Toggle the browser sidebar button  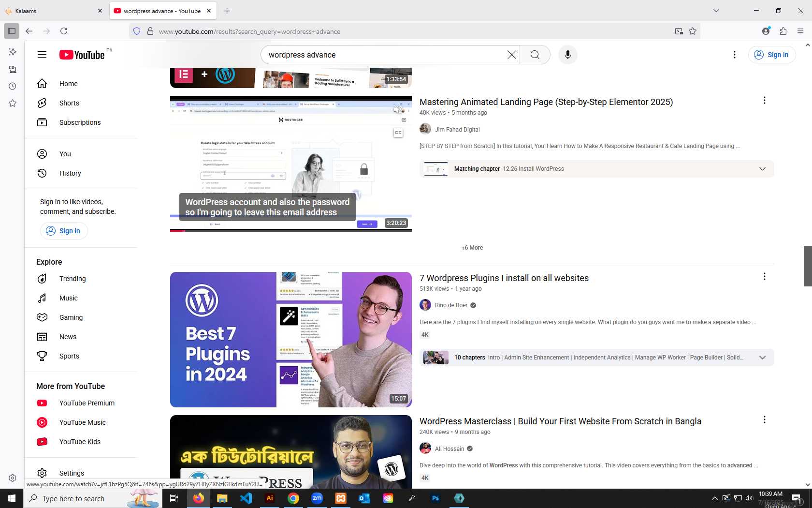[x=12, y=31]
